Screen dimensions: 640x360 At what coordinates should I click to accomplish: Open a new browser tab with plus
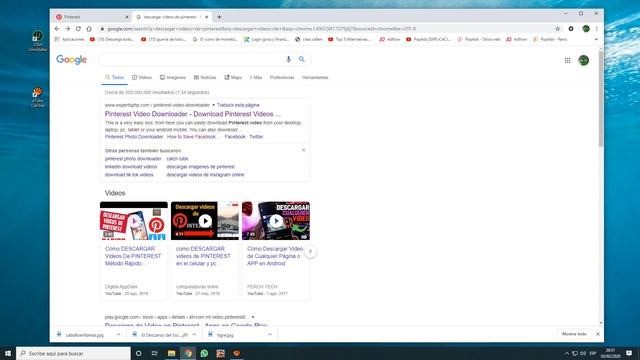point(219,17)
